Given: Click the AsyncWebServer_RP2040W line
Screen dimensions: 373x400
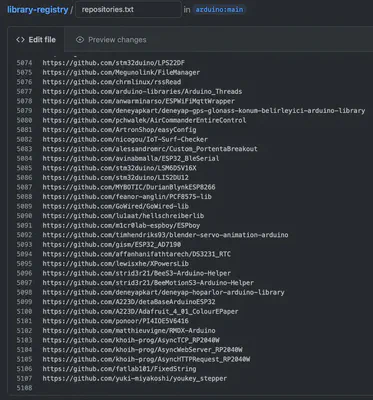Looking at the screenshot, I should [142, 350].
